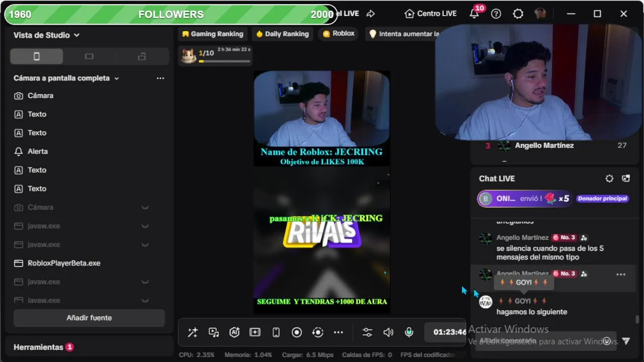
Task: Click the share arrow icon in title bar
Action: [x=371, y=14]
